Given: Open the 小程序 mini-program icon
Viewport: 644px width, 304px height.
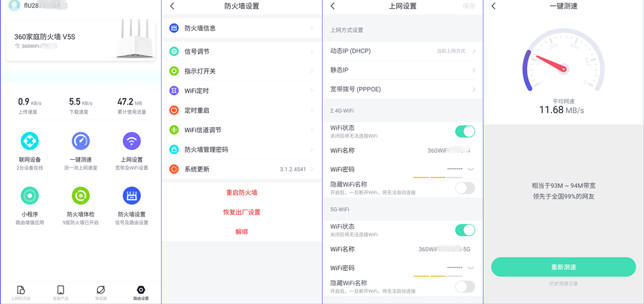Looking at the screenshot, I should point(30,196).
